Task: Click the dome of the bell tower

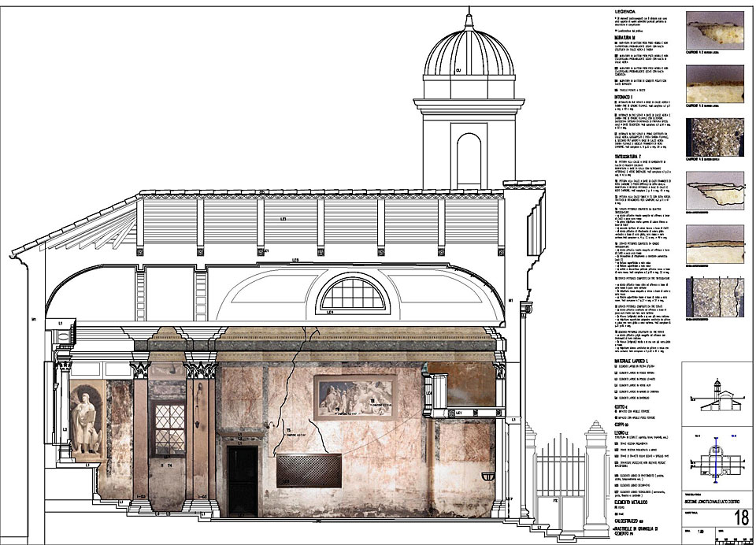Action: [x=469, y=52]
